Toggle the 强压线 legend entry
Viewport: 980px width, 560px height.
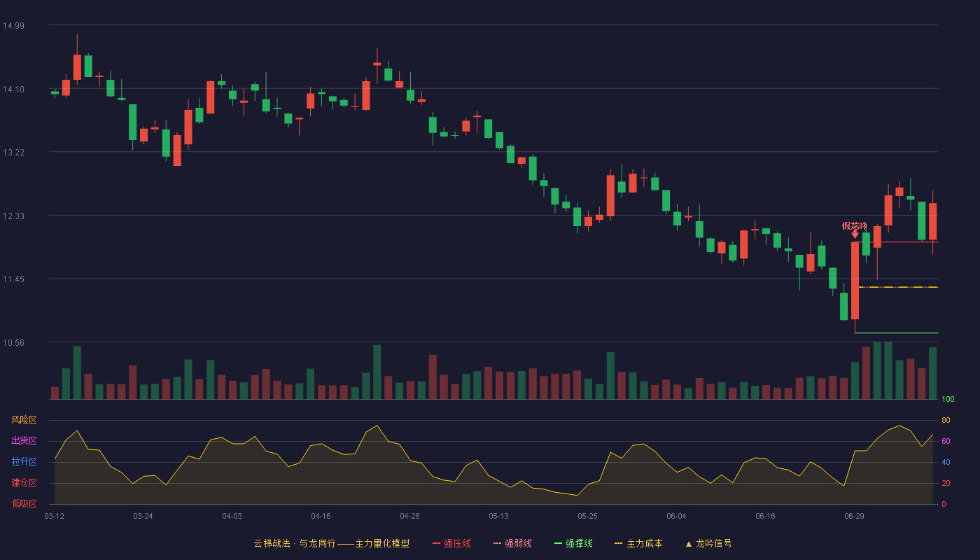point(451,543)
